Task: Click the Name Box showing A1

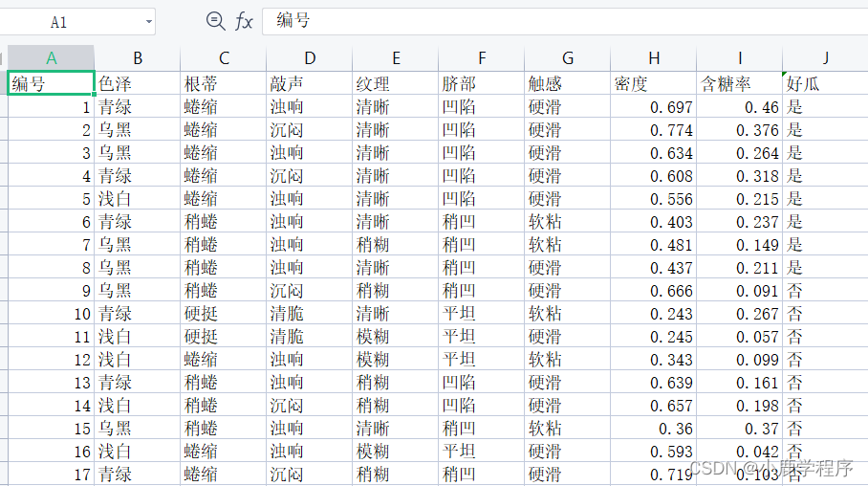Action: tap(77, 22)
